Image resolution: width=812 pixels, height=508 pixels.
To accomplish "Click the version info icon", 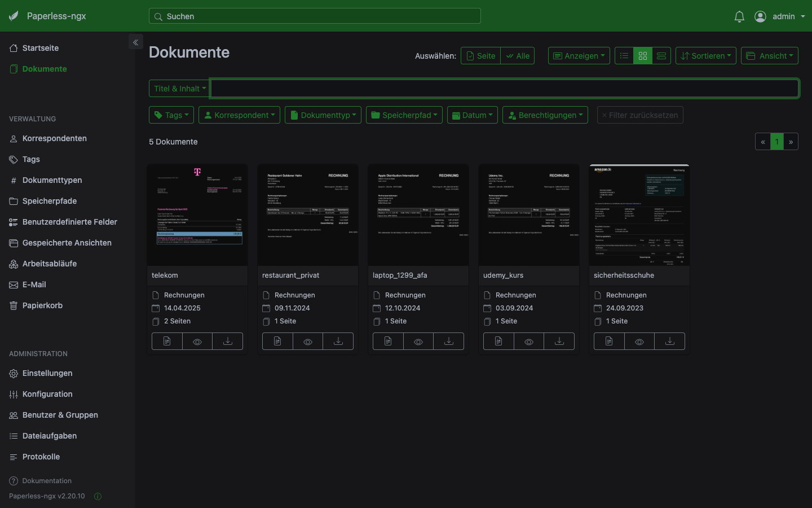I will click(x=98, y=496).
